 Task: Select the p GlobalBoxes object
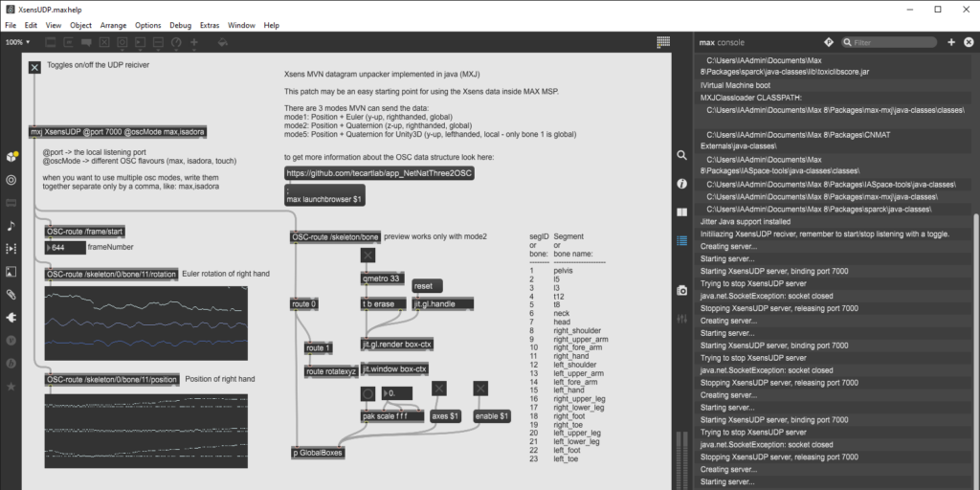click(318, 453)
